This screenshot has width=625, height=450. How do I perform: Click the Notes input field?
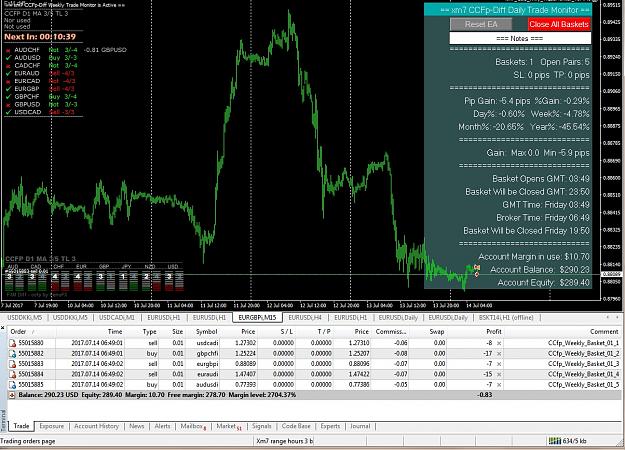point(520,38)
